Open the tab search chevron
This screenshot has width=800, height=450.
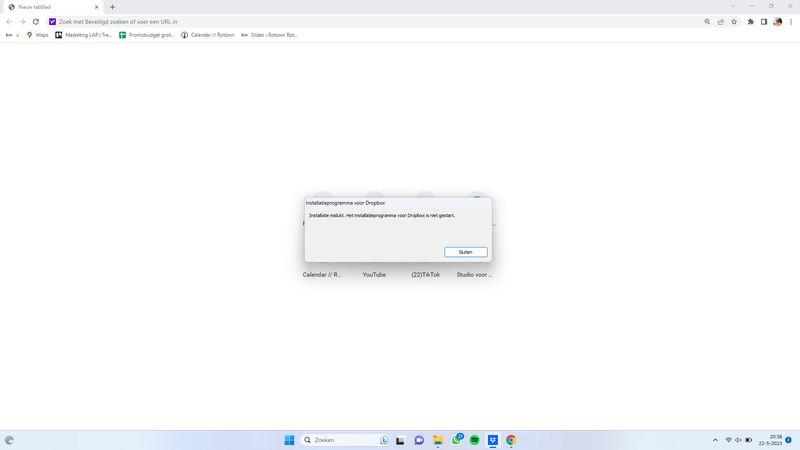733,6
